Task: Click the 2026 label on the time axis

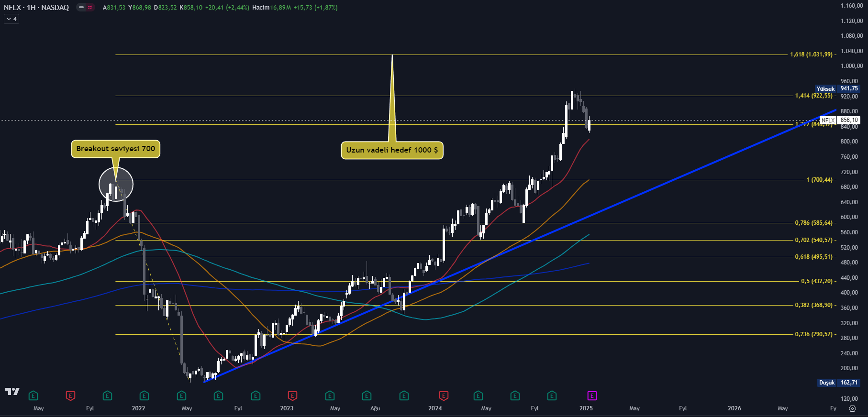Action: pos(734,408)
